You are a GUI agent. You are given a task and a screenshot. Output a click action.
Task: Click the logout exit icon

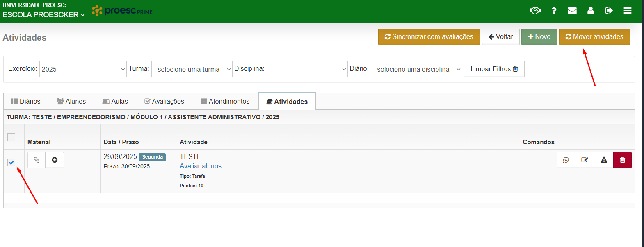click(609, 11)
